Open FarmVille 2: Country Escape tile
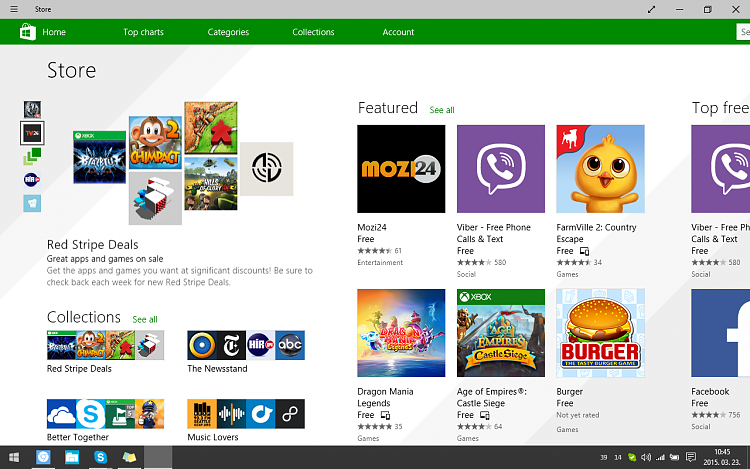 coord(600,169)
